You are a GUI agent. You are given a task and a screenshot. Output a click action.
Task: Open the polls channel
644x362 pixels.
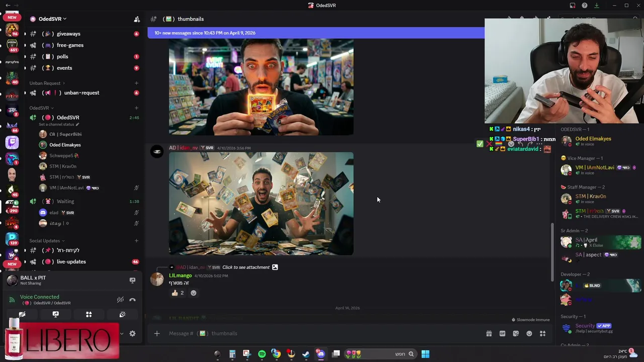coord(83,56)
